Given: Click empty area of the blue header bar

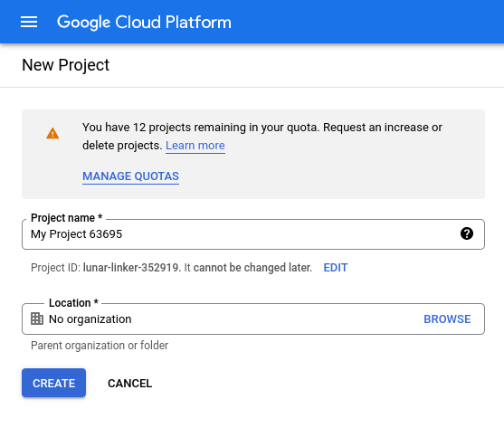Looking at the screenshot, I should point(366,22).
